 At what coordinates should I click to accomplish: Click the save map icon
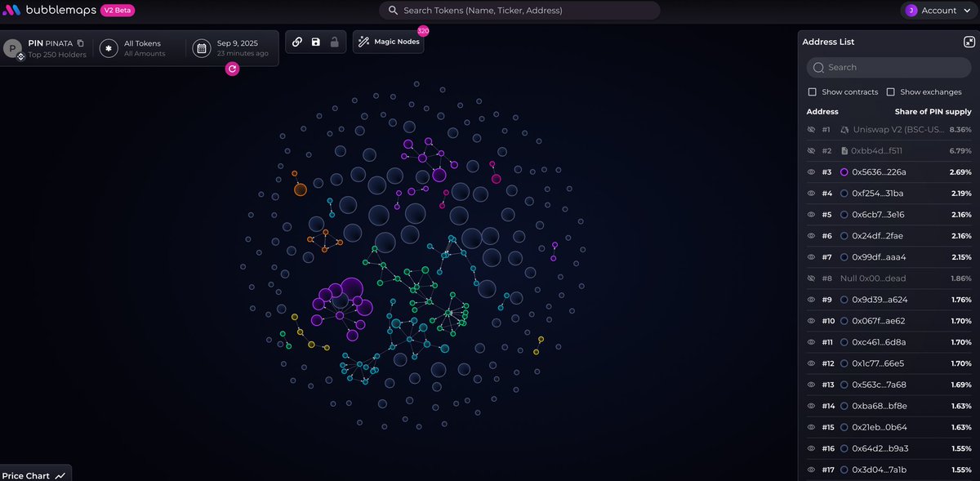click(315, 42)
